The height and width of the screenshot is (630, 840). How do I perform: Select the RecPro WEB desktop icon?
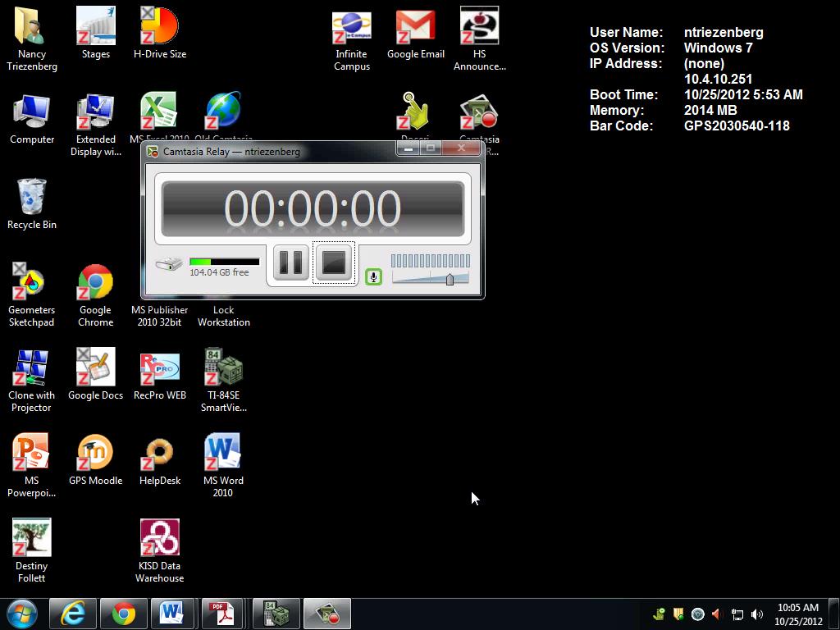160,377
